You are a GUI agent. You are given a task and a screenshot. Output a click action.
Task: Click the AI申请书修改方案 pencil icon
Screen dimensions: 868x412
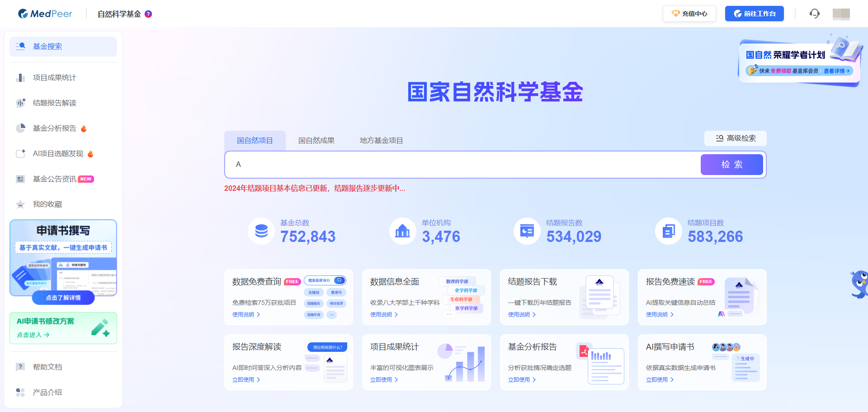(x=100, y=328)
